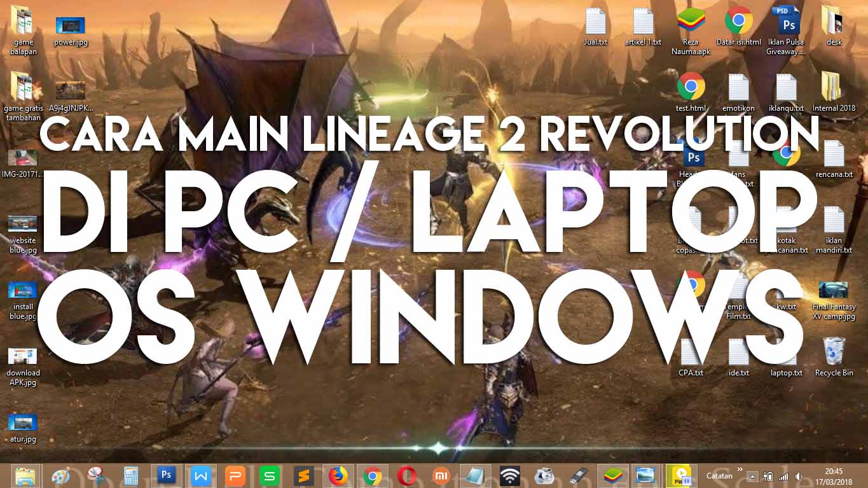Open the photo viewer taskbar icon
Viewport: 868px width, 488px height.
coord(646,476)
